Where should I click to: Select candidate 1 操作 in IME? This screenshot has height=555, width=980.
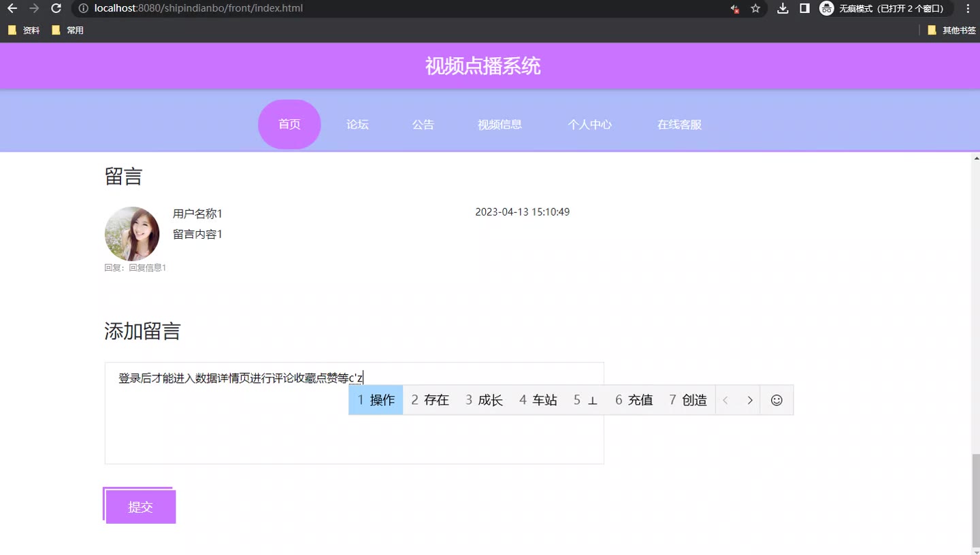point(376,400)
